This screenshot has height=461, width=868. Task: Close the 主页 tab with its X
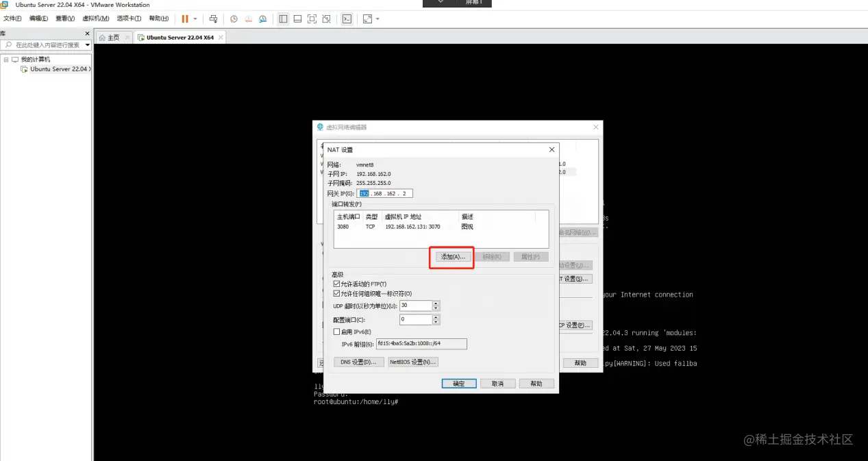click(127, 38)
